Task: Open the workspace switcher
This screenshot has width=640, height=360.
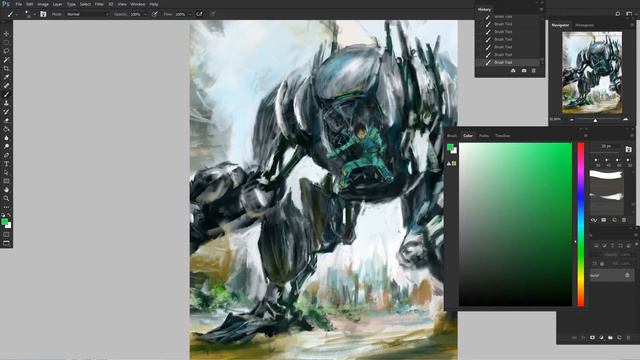Action: click(x=629, y=14)
